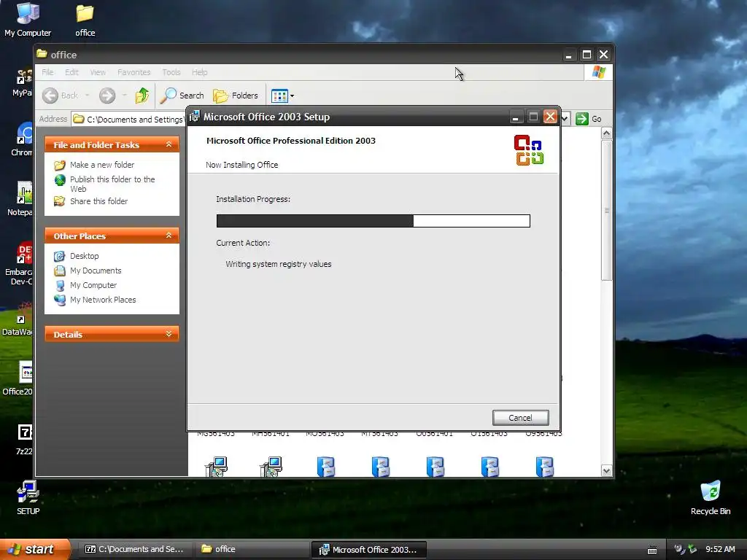Click the Address bar path field

[128, 119]
